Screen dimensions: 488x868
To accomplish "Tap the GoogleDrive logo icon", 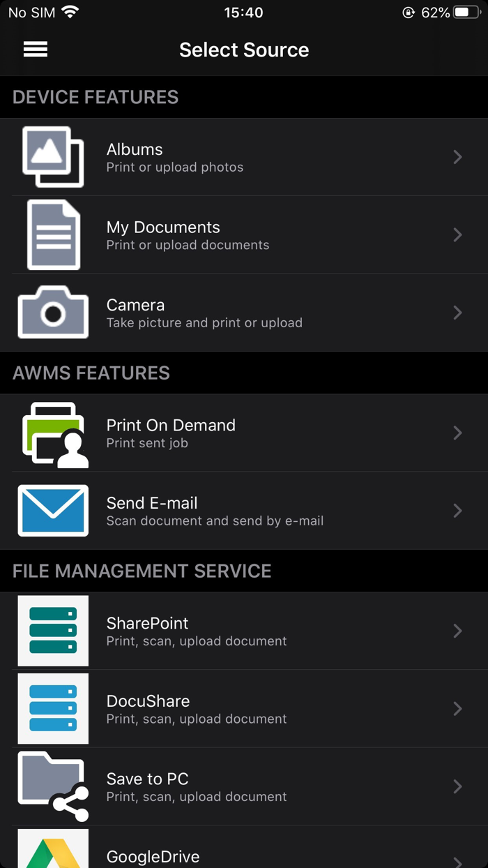I will click(53, 849).
